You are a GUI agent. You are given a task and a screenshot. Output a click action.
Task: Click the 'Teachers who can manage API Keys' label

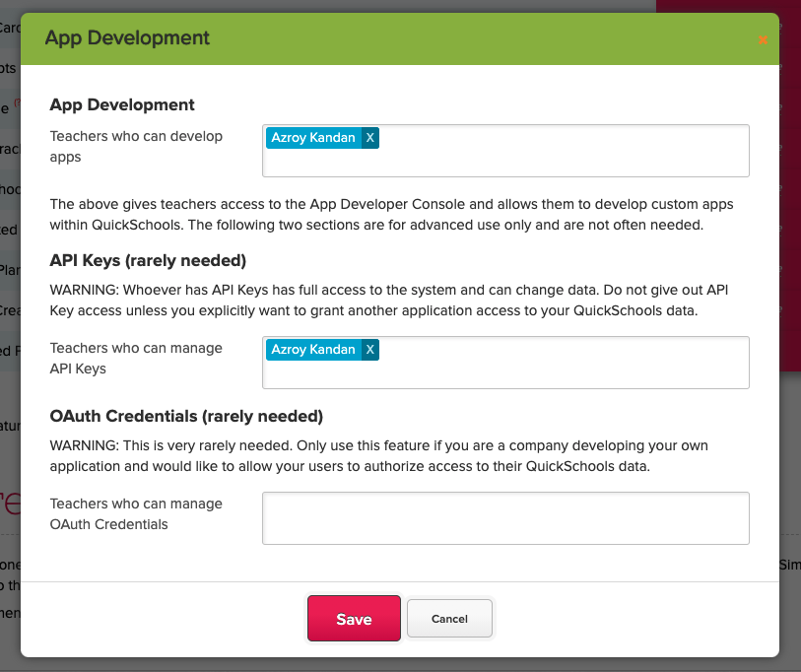pos(136,359)
